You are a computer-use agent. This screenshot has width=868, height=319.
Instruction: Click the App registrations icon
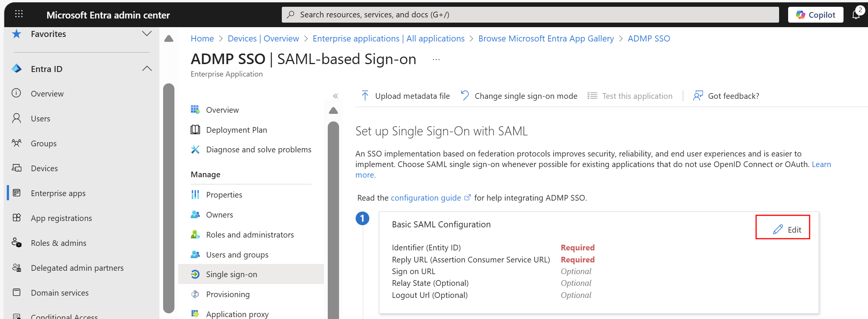(17, 218)
